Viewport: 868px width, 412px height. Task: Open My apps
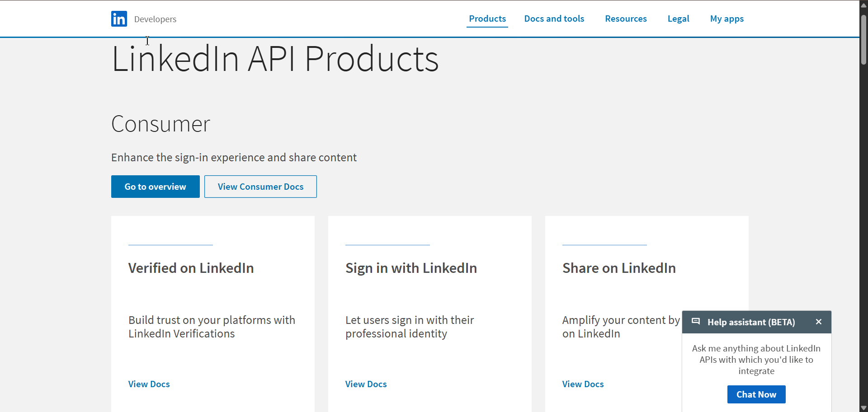click(x=727, y=19)
